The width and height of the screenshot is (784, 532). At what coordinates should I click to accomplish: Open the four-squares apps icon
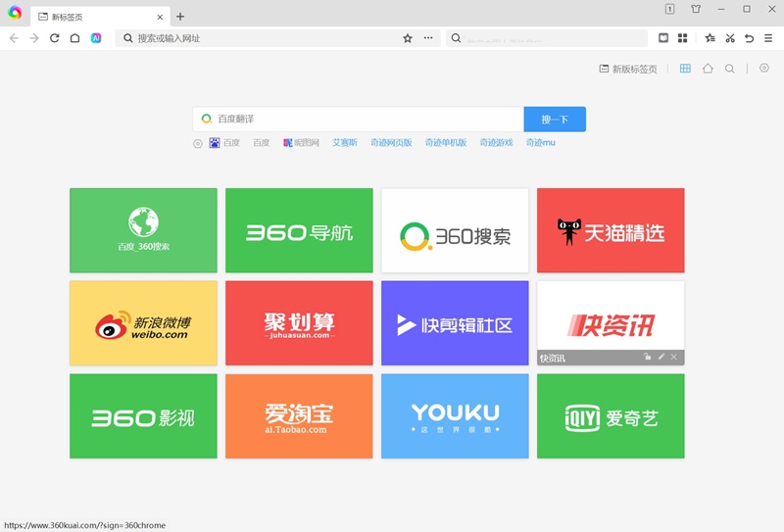click(x=682, y=38)
